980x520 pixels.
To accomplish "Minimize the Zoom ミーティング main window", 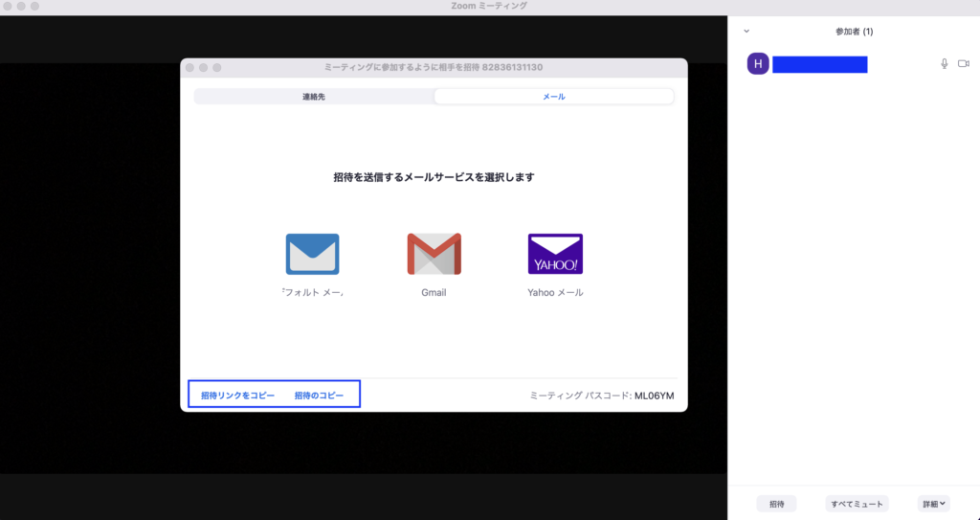I will tap(21, 7).
